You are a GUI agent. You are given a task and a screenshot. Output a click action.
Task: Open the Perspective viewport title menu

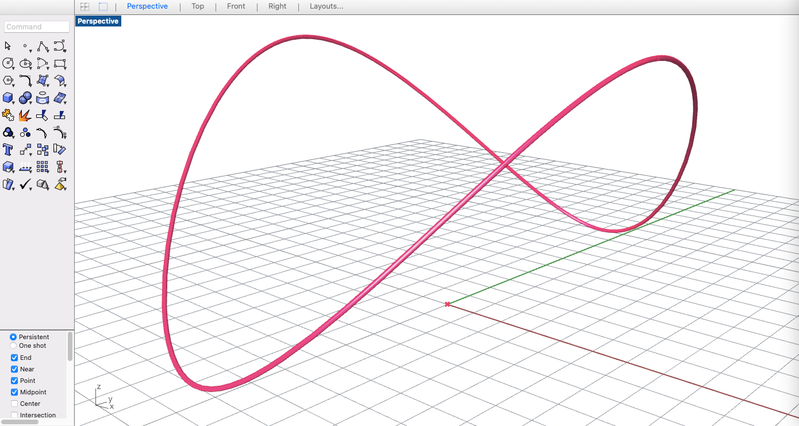pyautogui.click(x=98, y=21)
